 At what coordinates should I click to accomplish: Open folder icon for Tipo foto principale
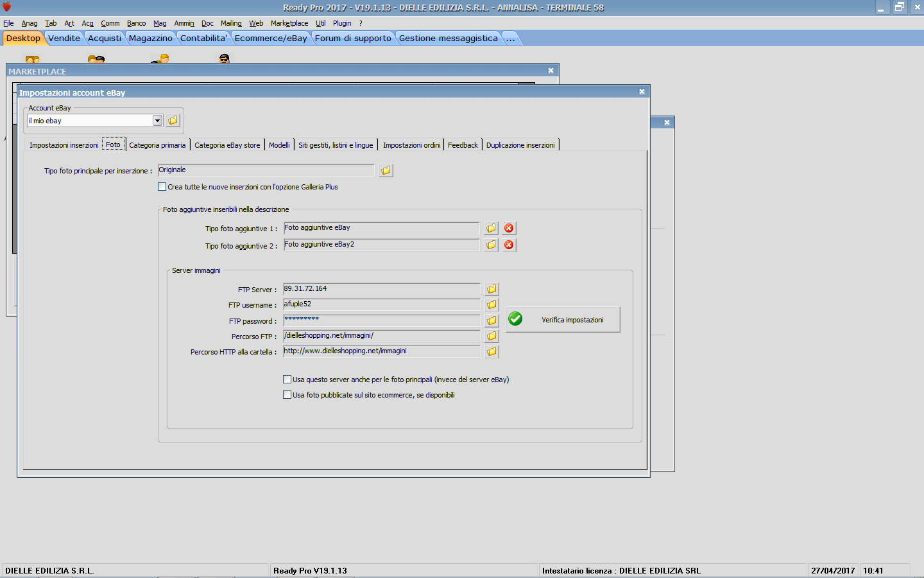(x=386, y=170)
